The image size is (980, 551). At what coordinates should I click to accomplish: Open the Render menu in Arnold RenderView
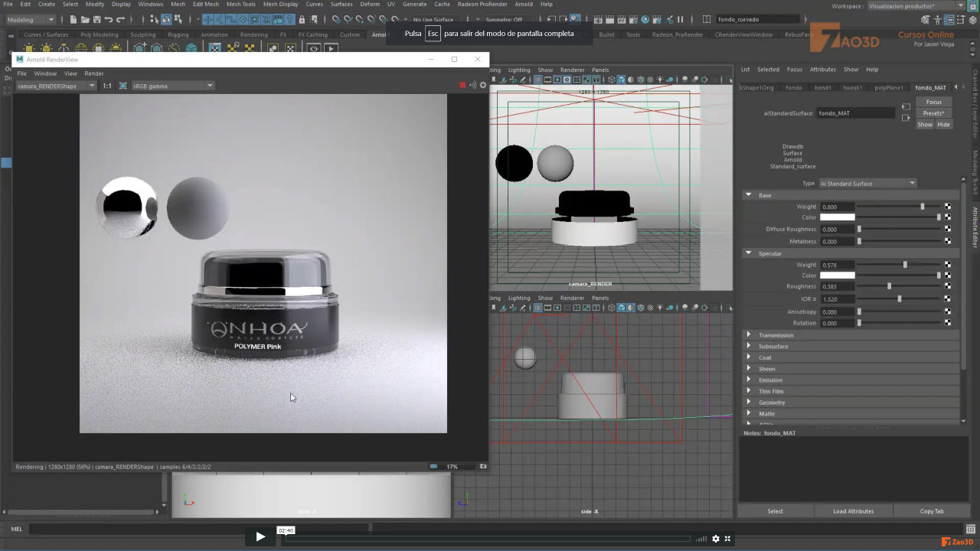[x=94, y=73]
